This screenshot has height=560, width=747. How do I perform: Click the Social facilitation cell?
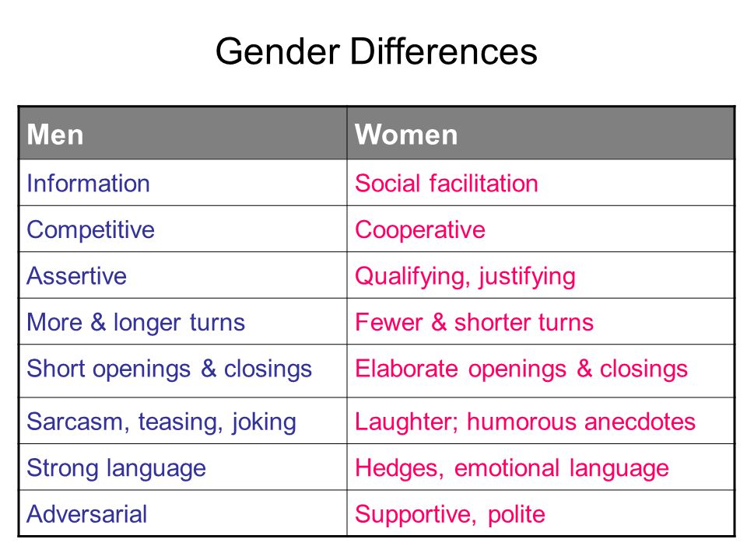541,183
